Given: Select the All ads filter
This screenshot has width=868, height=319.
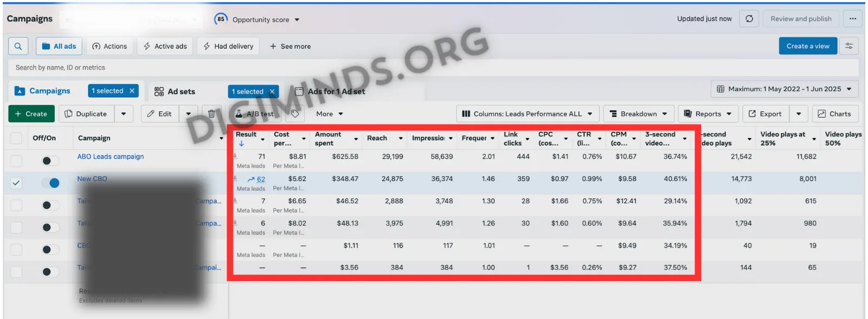Looking at the screenshot, I should (x=59, y=46).
